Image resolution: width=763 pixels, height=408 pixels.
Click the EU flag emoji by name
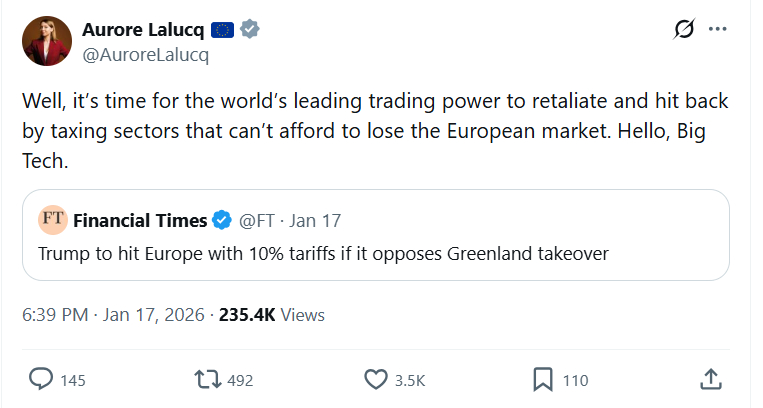tap(222, 30)
